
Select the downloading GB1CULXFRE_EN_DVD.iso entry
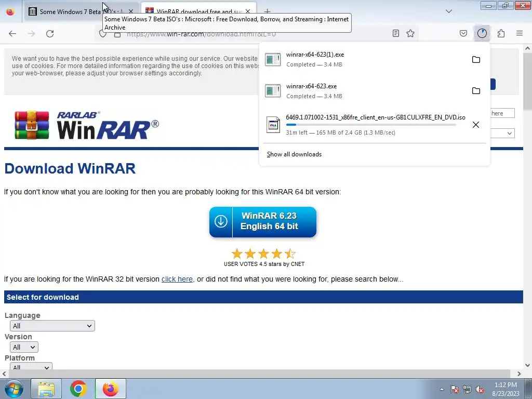(x=365, y=125)
